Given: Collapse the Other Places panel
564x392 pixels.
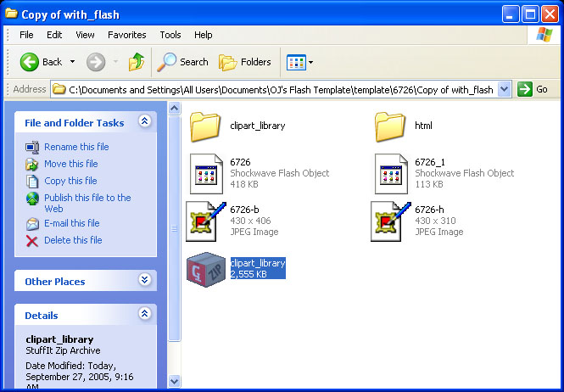Looking at the screenshot, I should 144,281.
